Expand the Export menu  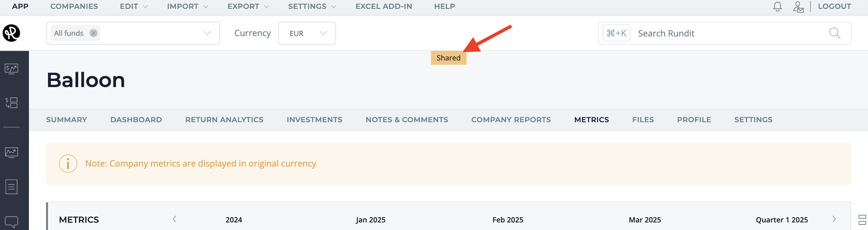[x=248, y=6]
